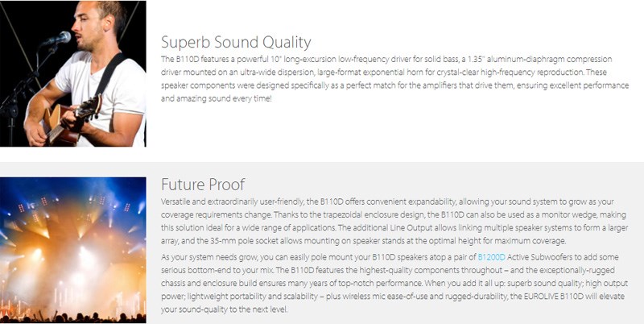This screenshot has width=644, height=324.
Task: Click the paragraph starting As your system
Action: click(x=394, y=284)
